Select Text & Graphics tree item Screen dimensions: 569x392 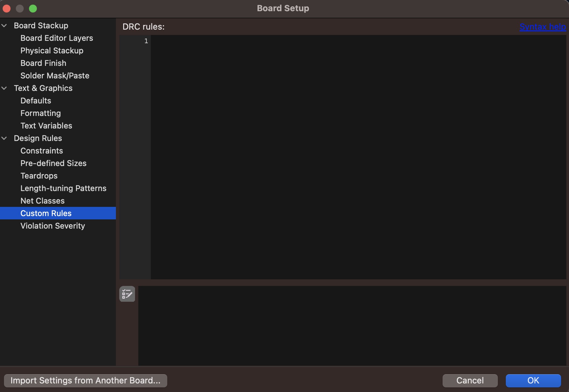tap(43, 88)
